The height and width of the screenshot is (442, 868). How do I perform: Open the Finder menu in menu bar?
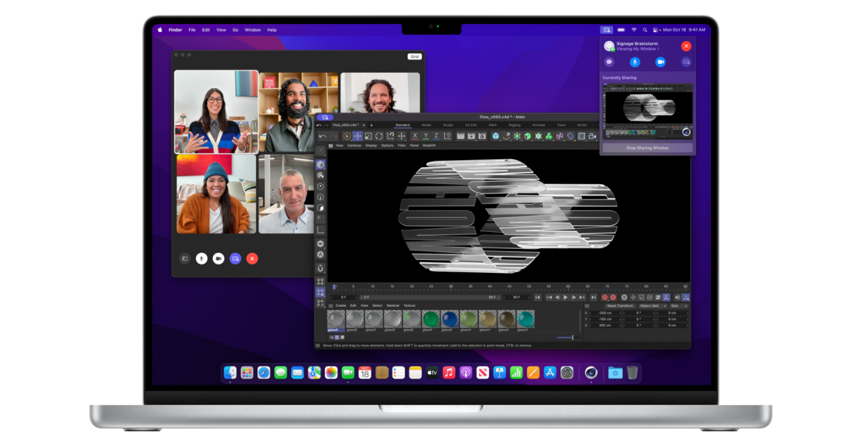(x=175, y=30)
